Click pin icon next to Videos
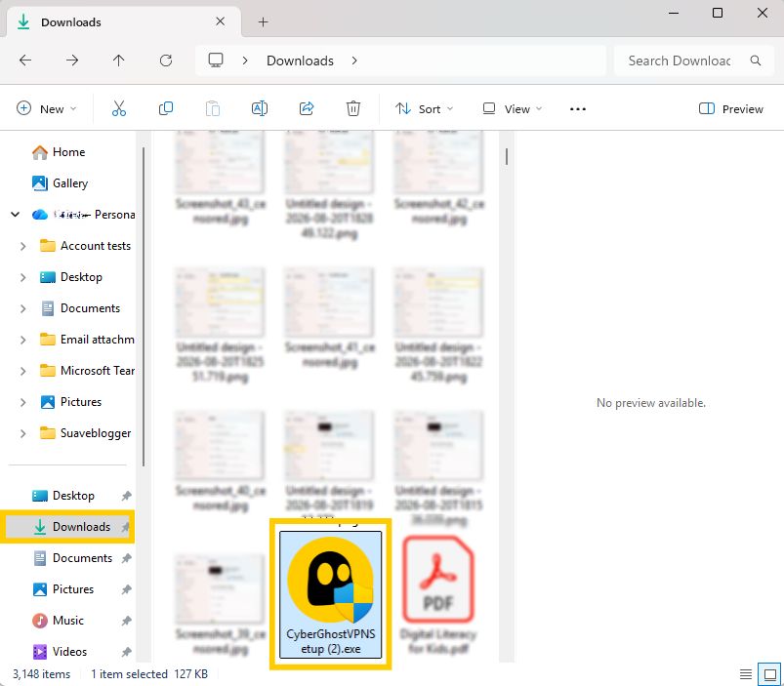This screenshot has height=686, width=784. tap(127, 652)
